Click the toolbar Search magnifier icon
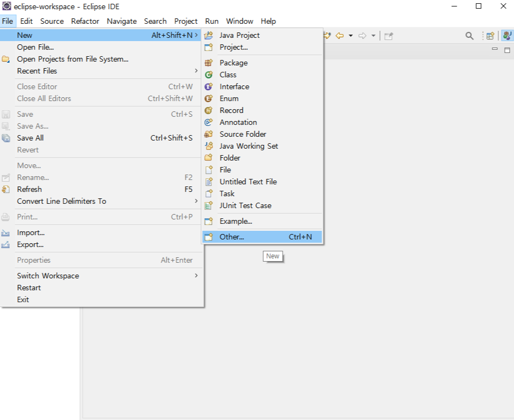Image resolution: width=514 pixels, height=420 pixels. 470,36
